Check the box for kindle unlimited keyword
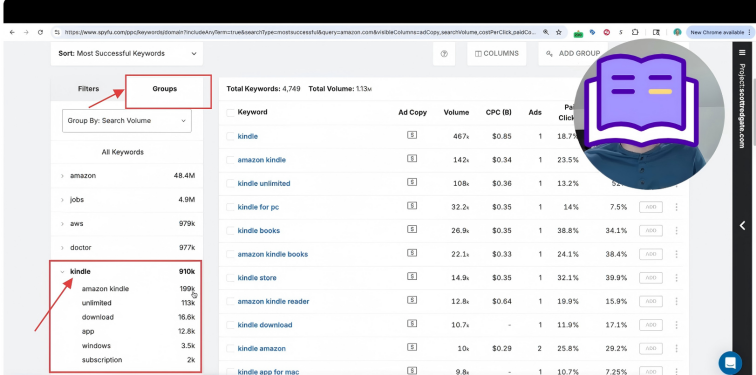Image resolution: width=756 pixels, height=375 pixels. pos(230,184)
